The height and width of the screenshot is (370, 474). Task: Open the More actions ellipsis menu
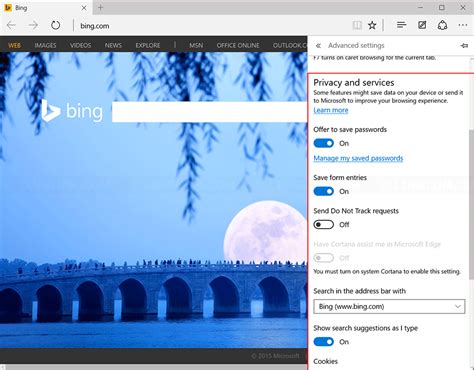click(x=463, y=25)
